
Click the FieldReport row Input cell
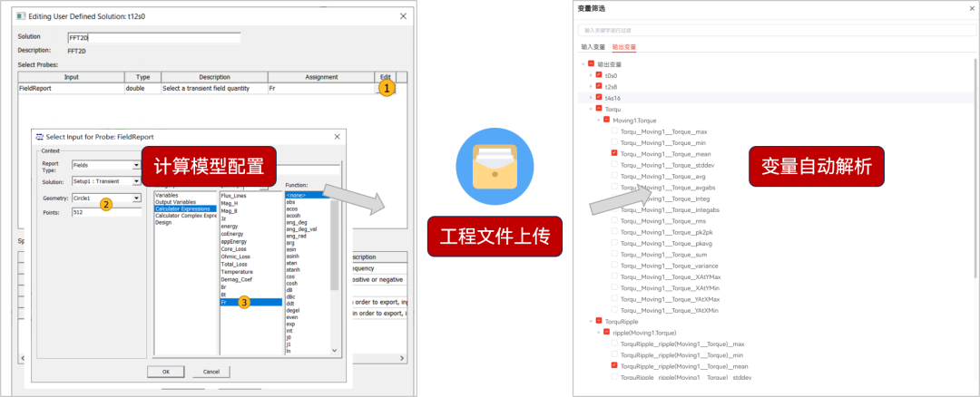(x=72, y=88)
